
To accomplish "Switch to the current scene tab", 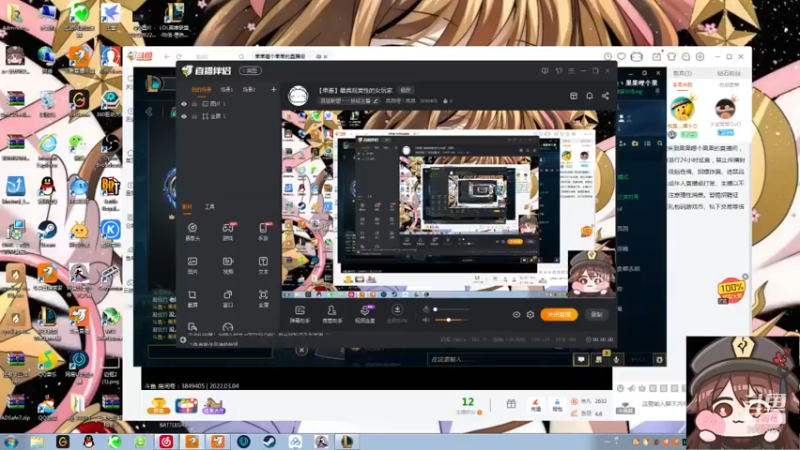I will pyautogui.click(x=202, y=90).
